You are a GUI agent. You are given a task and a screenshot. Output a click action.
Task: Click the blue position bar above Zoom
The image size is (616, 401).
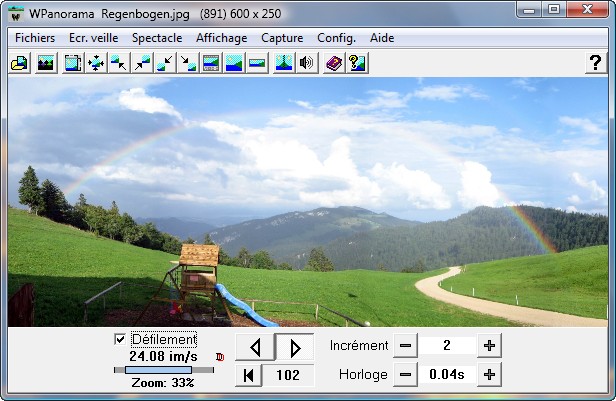(x=158, y=370)
